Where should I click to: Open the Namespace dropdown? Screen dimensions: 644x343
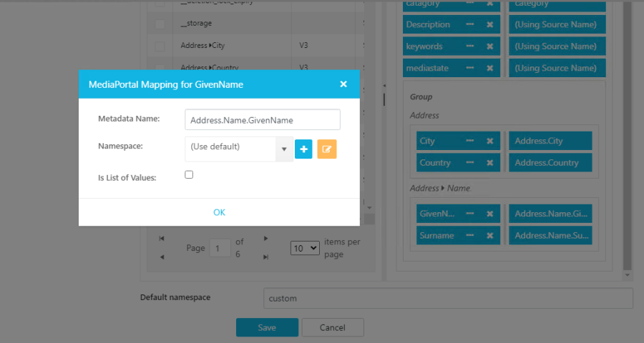click(284, 149)
